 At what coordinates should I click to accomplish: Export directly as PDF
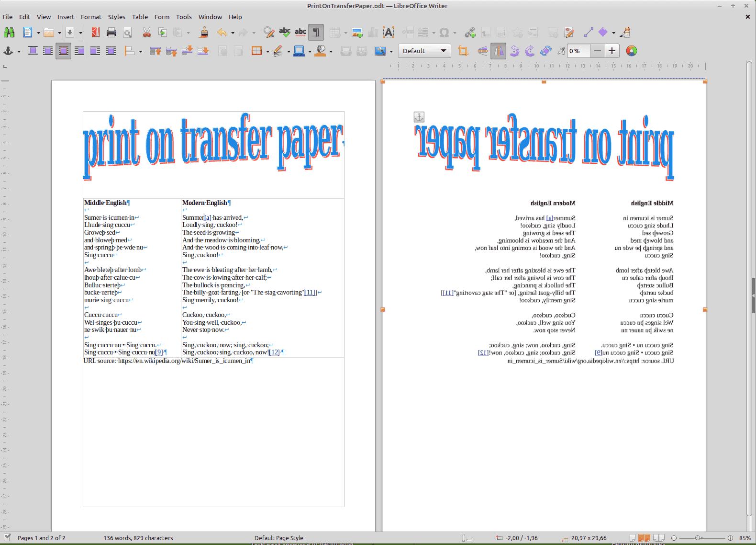coord(96,33)
